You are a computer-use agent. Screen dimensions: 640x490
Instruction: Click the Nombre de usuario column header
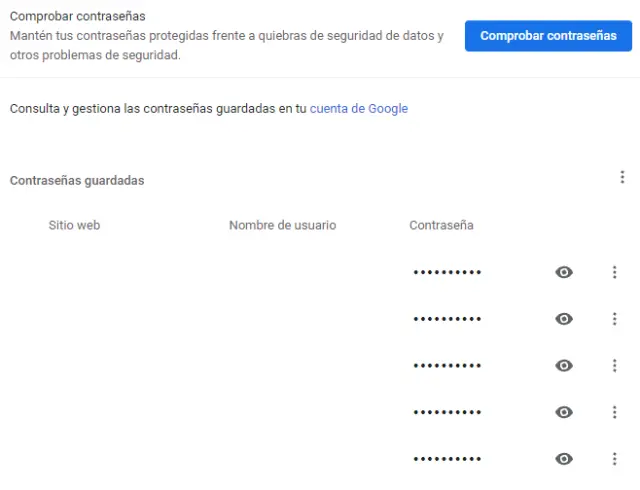282,225
